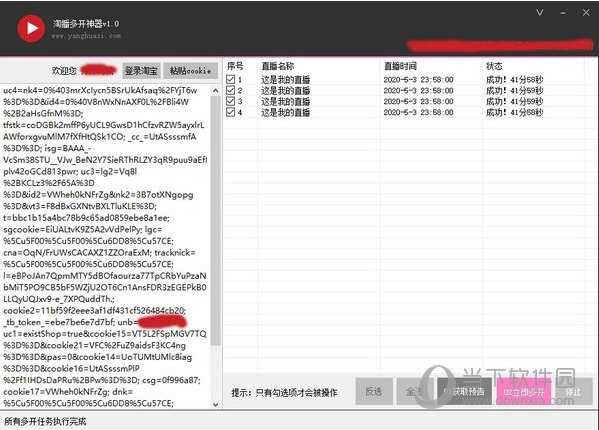Select the 这是我的直播 name in row 1
This screenshot has width=599, height=430.
click(x=285, y=80)
